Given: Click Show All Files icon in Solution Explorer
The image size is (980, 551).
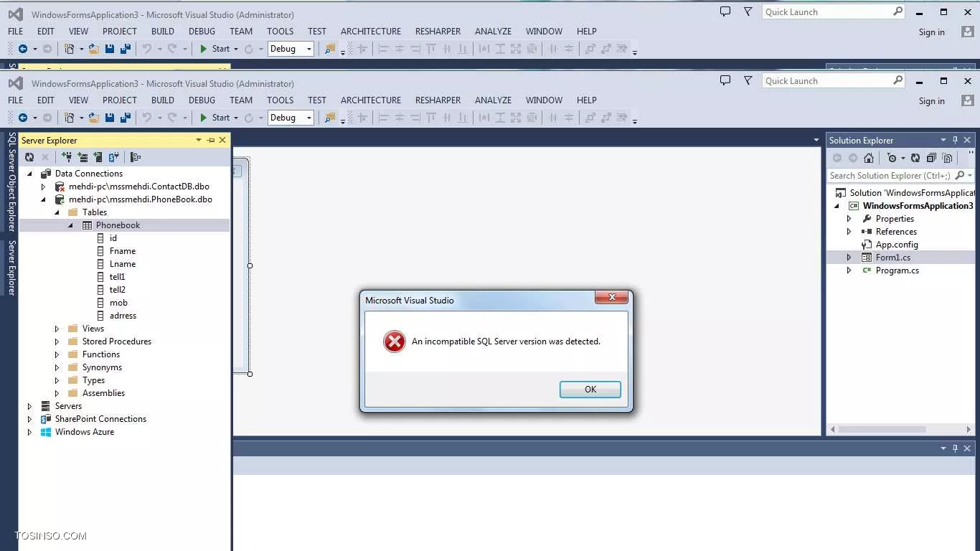Looking at the screenshot, I should coord(947,158).
